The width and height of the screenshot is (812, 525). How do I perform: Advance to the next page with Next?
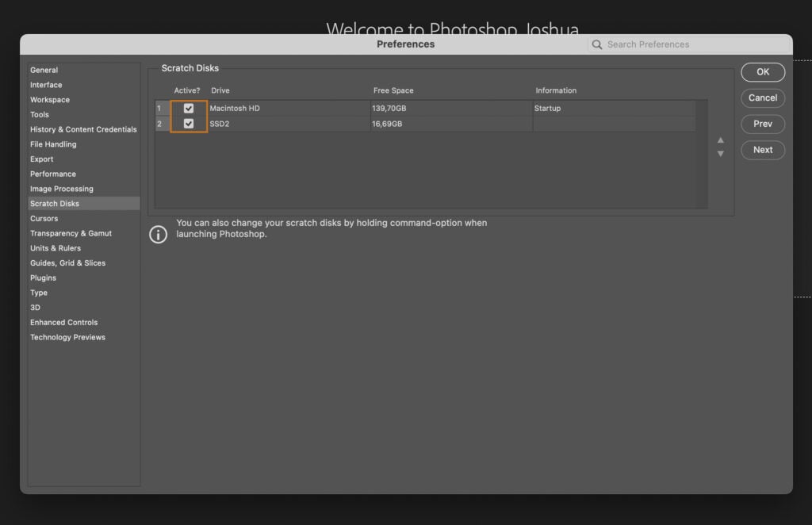pos(762,150)
